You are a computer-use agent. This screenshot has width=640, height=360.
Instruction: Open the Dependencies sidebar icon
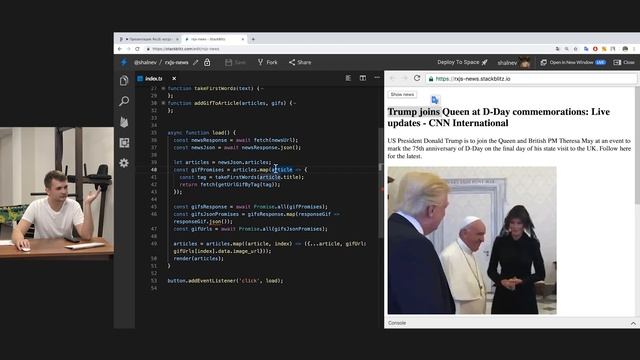coord(124,142)
